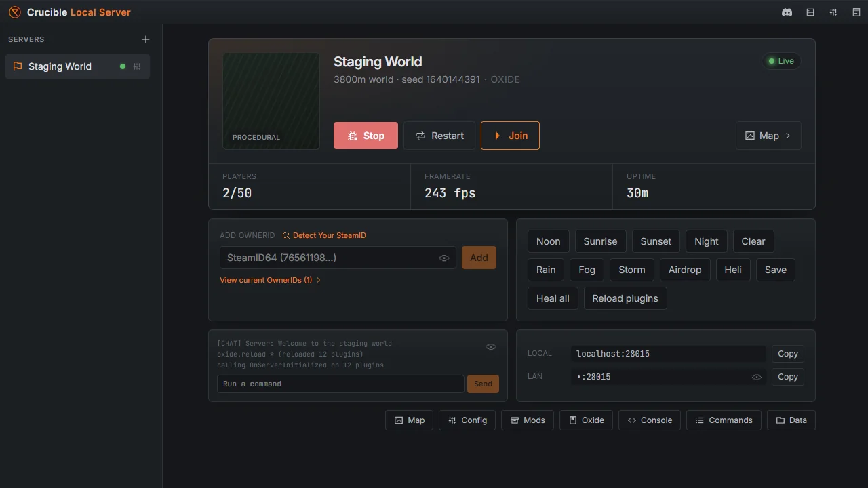Set time to Noon
Viewport: 868px width, 488px height.
(548, 241)
